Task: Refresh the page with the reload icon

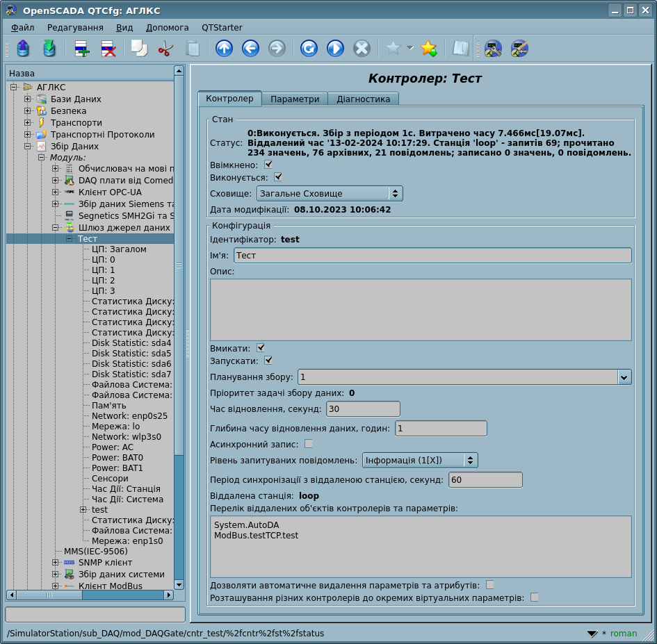Action: click(x=309, y=49)
